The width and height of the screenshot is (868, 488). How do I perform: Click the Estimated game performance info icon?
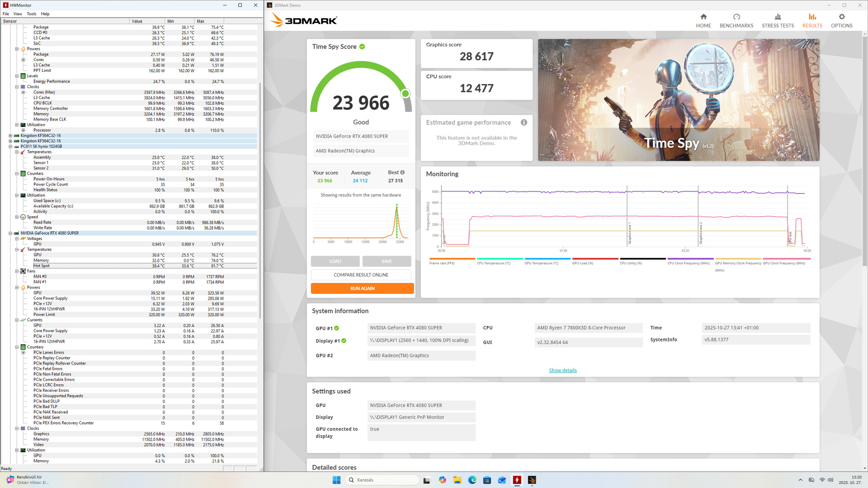[524, 123]
